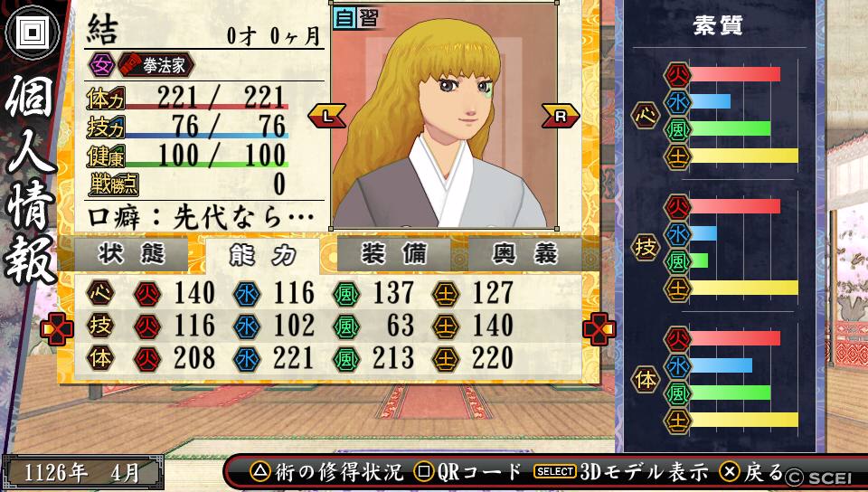Click the character portrait image
The height and width of the screenshot is (492, 868).
point(443,115)
